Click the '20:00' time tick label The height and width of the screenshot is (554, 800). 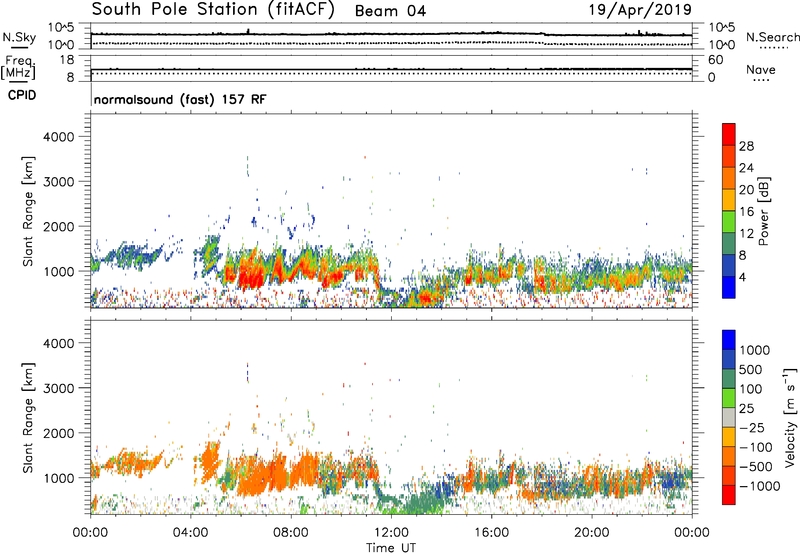(x=591, y=533)
